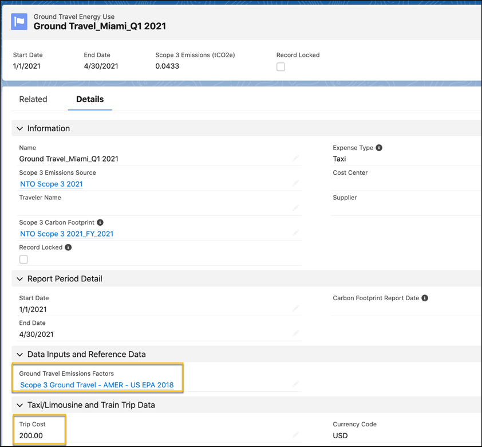Collapse Data Inputs and Reference Data section
The height and width of the screenshot is (448, 482).
[20, 355]
